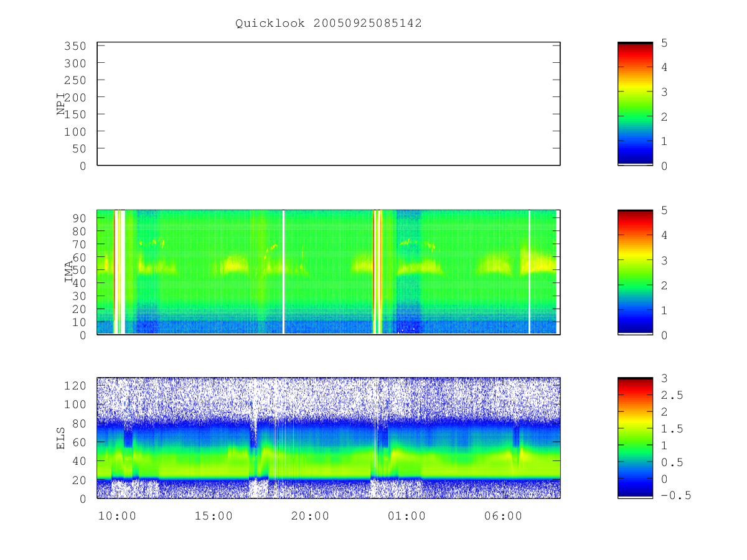Click the 10:00 time axis label
Viewport: 747px width, 560px height.
tap(117, 516)
